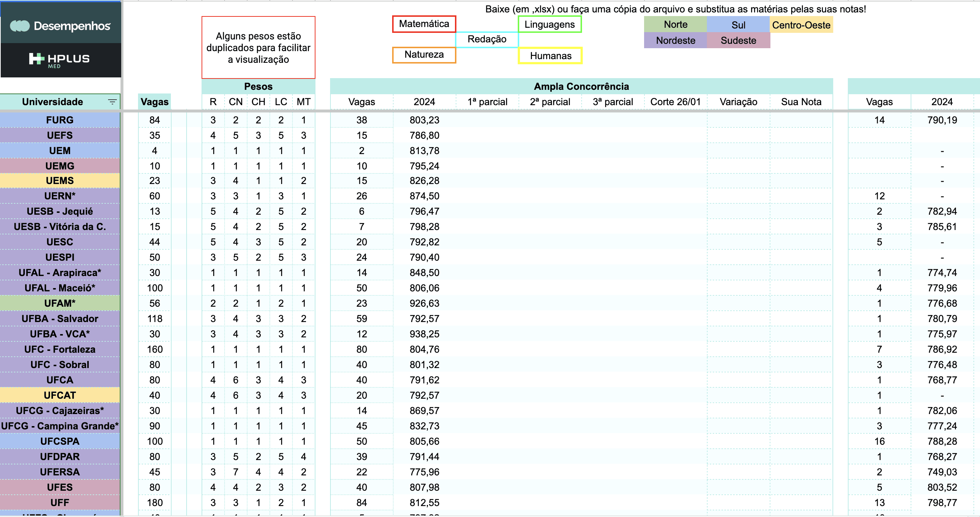The image size is (980, 517).
Task: Select the Natureza legend box
Action: (424, 55)
